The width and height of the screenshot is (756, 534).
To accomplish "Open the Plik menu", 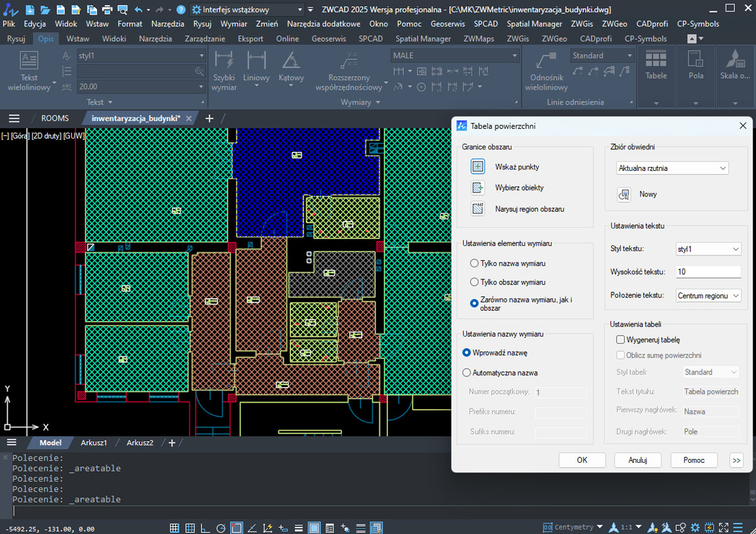I will 9,24.
